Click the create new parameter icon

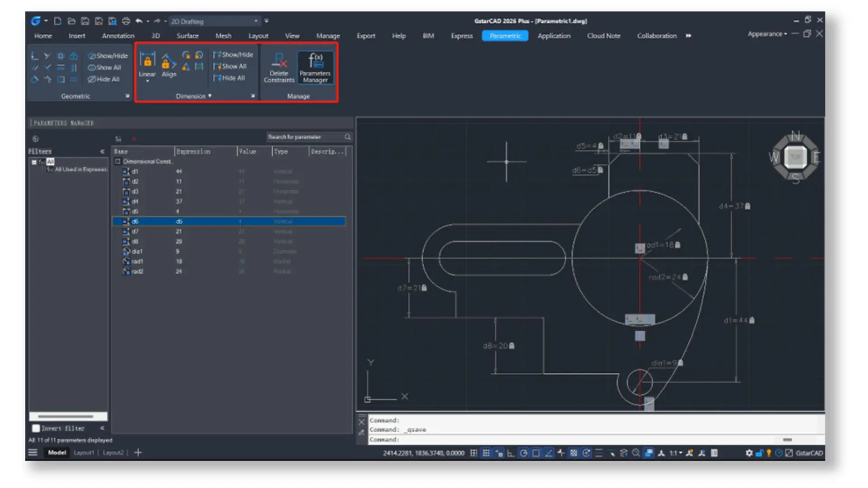(x=118, y=139)
